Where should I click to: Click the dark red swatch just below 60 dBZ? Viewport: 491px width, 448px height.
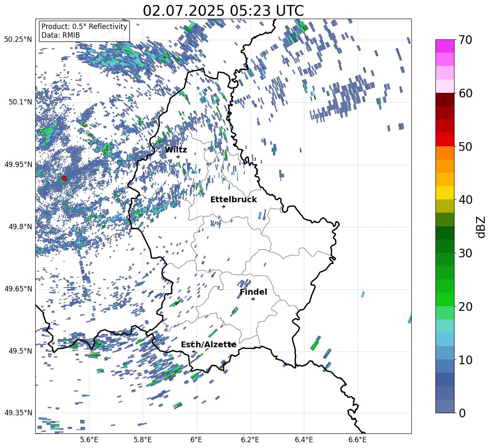[445, 99]
